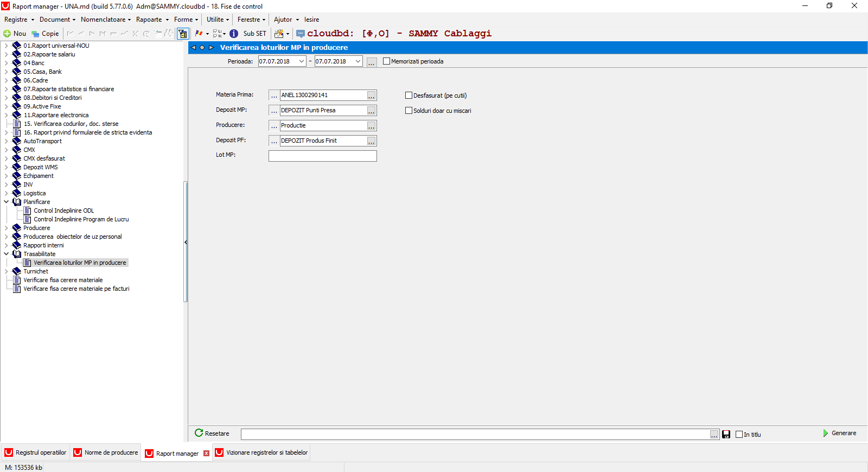Open the Registre menu
Screen dimensions: 868x472
click(x=19, y=20)
